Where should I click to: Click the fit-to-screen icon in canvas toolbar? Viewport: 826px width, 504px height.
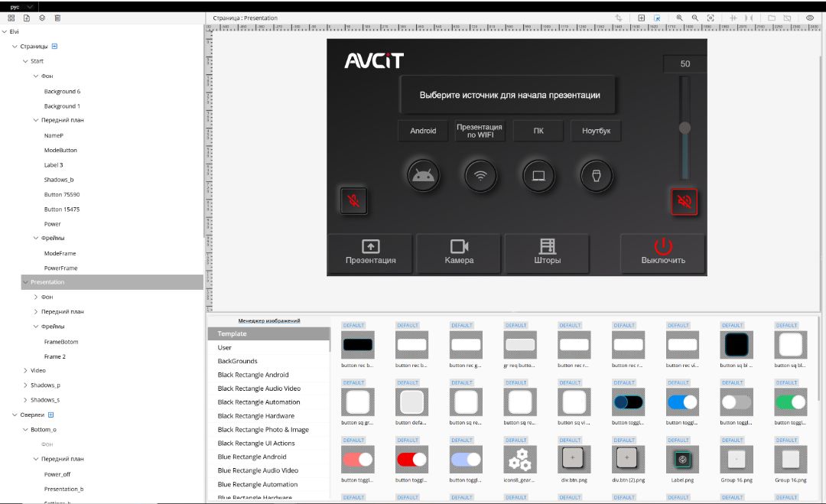(x=711, y=18)
